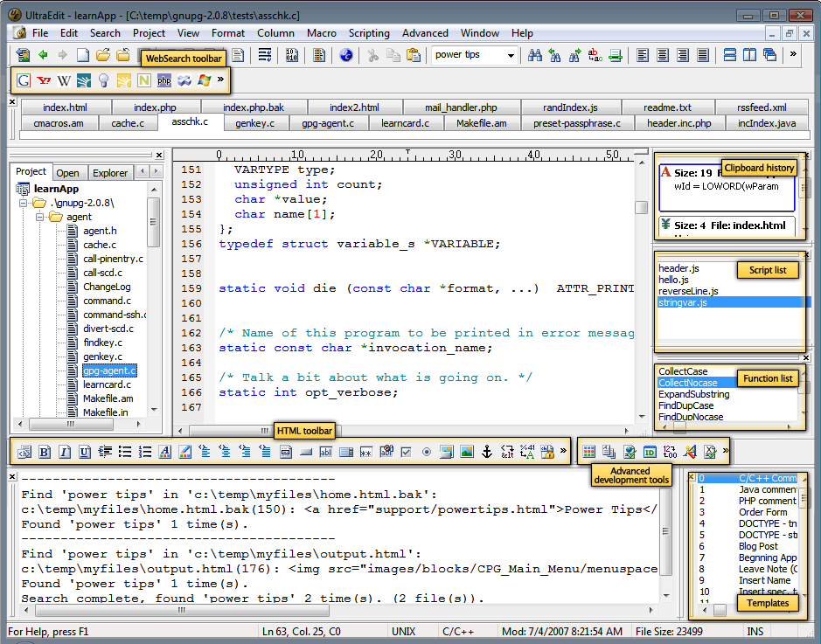The height and width of the screenshot is (644, 821).
Task: Collapse the .\gnupg-2.0.8\ tree folder
Action: [x=23, y=203]
